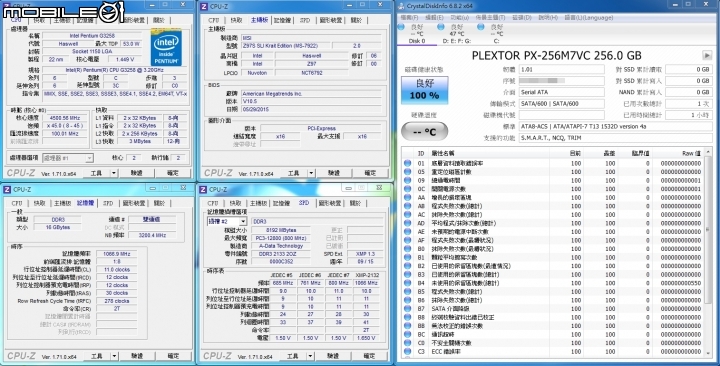
Task: Open the 功能(u) Function menu
Action: pyautogui.click(x=459, y=17)
